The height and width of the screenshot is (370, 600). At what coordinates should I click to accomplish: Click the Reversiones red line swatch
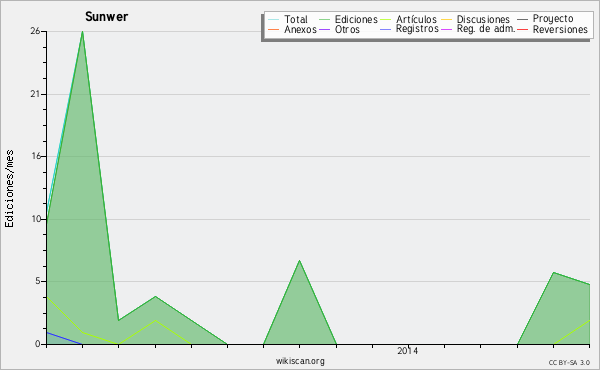522,29
